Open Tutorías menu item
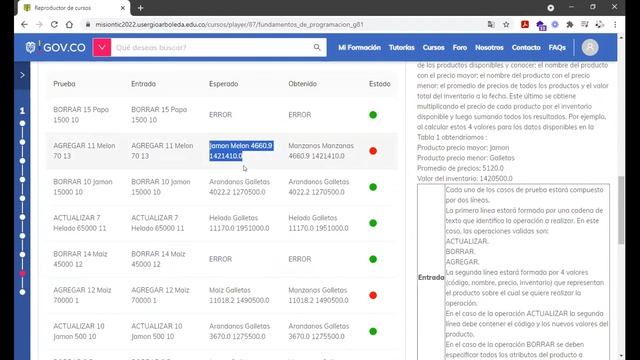 [402, 47]
